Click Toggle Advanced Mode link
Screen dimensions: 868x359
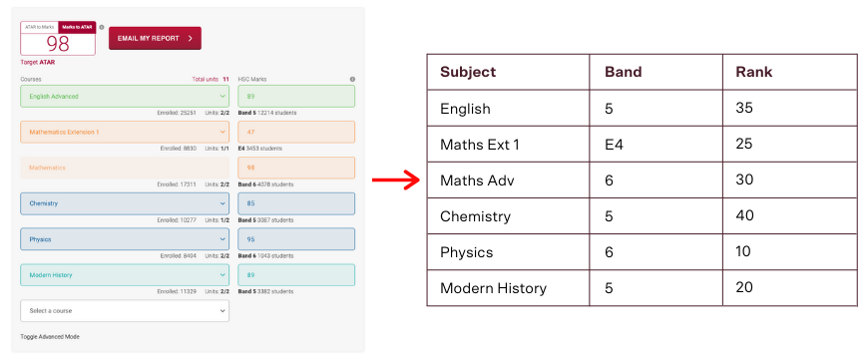click(50, 336)
